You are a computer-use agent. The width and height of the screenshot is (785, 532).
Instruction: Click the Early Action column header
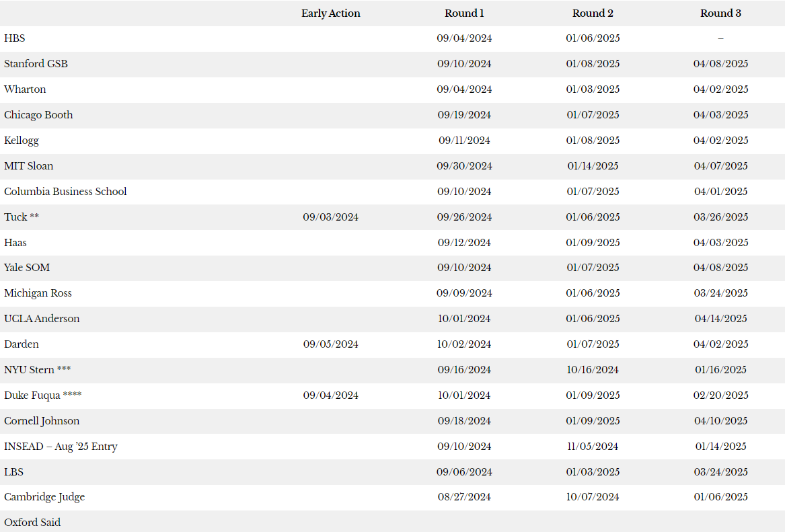330,13
